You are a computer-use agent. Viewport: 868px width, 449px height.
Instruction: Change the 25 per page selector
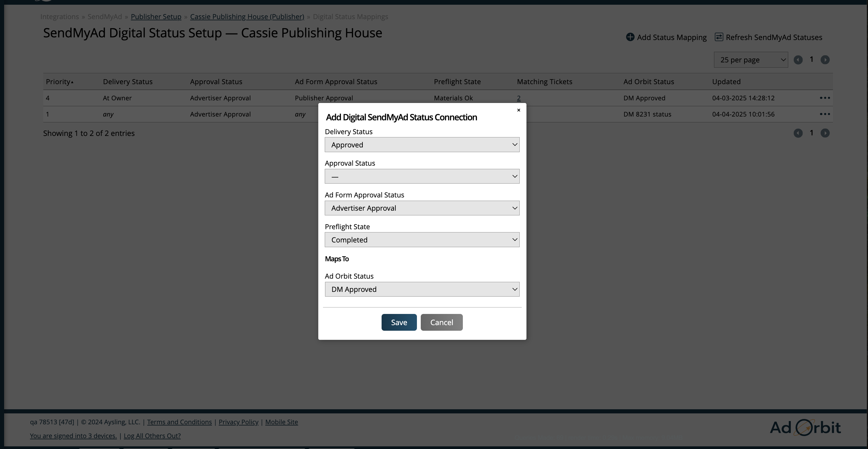(x=751, y=60)
